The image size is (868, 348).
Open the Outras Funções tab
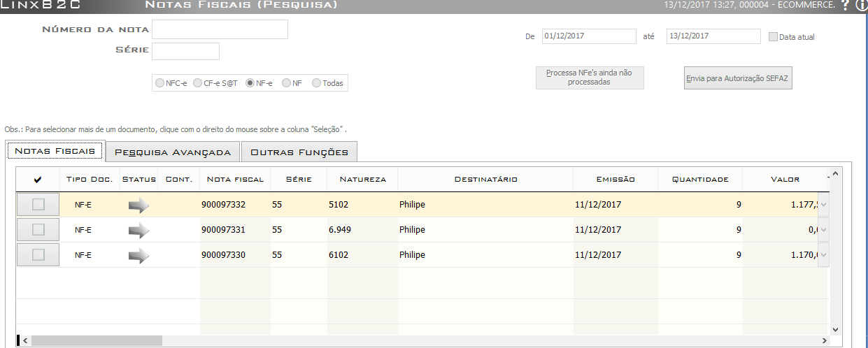299,152
